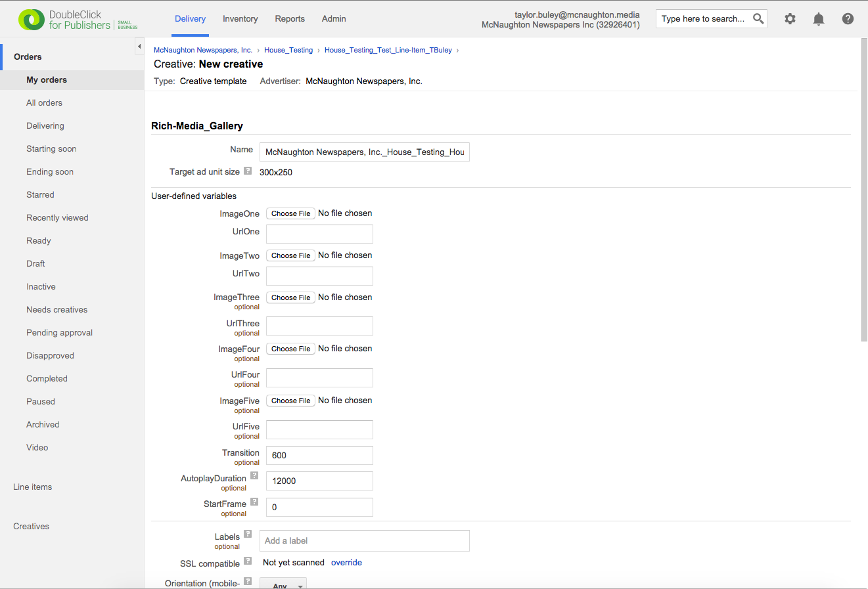Collapse the left sidebar panel
The width and height of the screenshot is (868, 589).
coord(139,46)
